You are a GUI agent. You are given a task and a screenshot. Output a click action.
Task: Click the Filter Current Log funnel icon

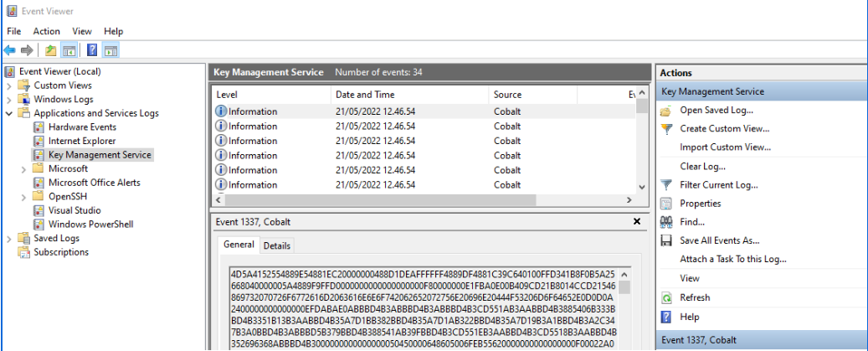666,185
